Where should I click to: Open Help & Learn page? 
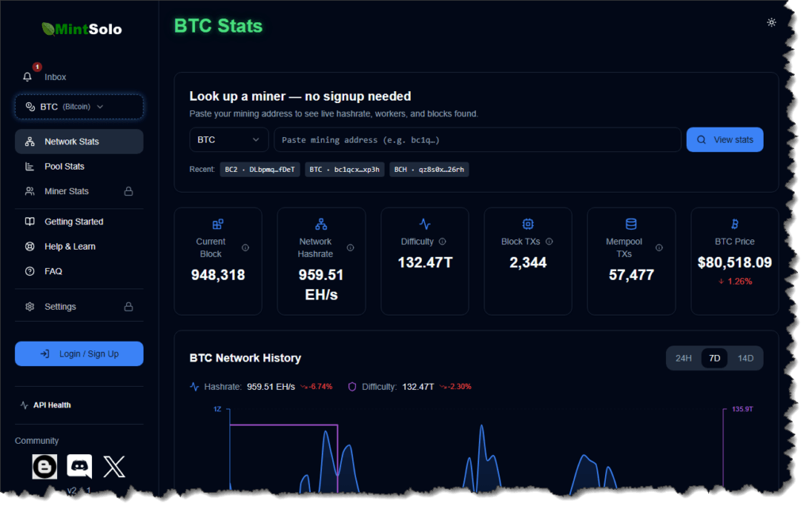[79, 246]
